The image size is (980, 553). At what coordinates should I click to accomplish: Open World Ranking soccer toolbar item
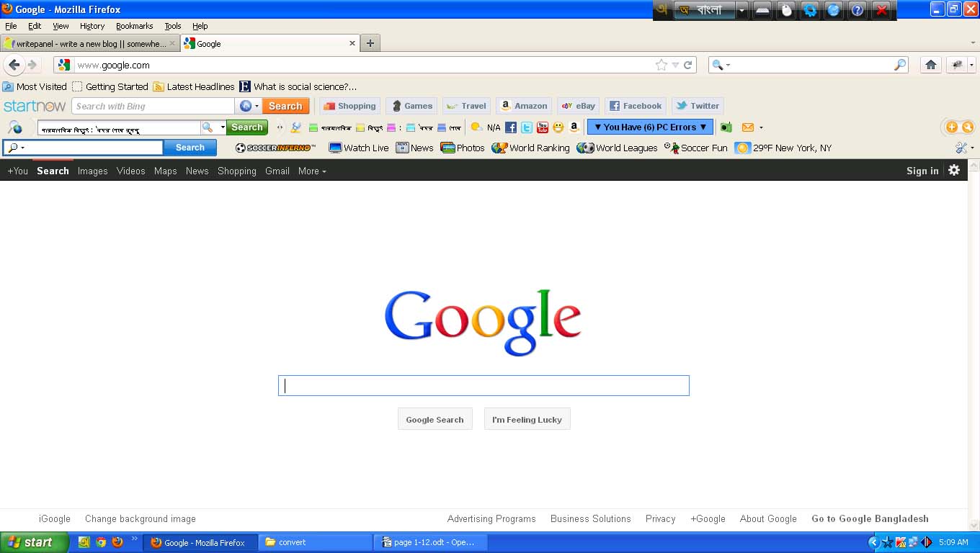(530, 148)
